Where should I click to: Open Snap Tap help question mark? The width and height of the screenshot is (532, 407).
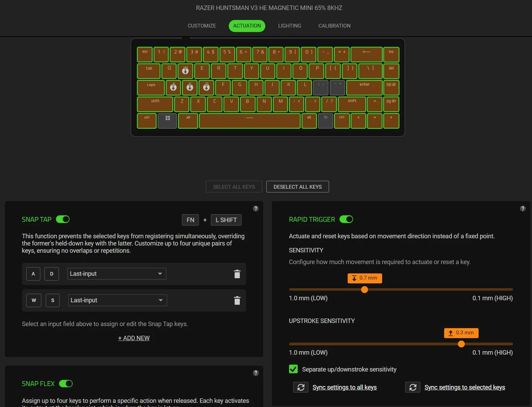(x=256, y=208)
